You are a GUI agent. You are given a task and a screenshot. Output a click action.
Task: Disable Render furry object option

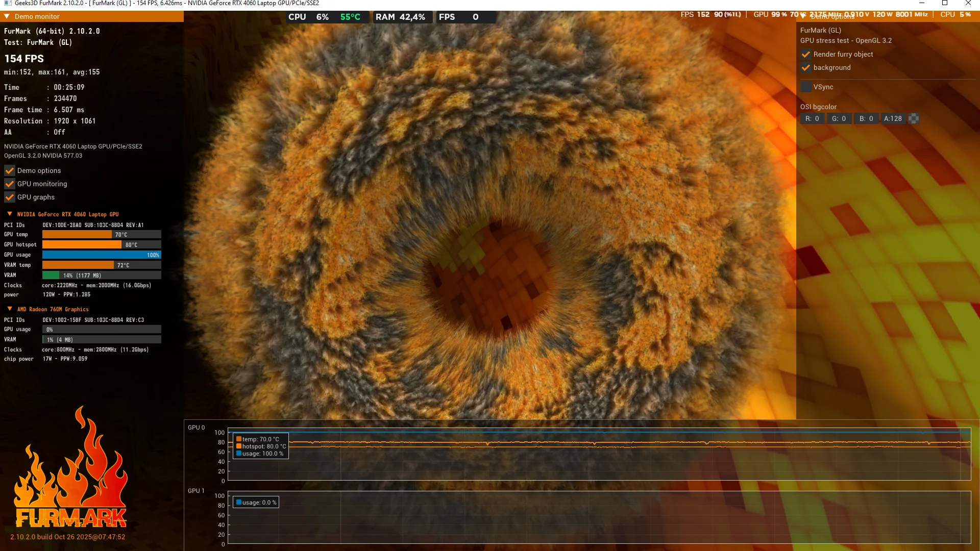[x=806, y=54]
